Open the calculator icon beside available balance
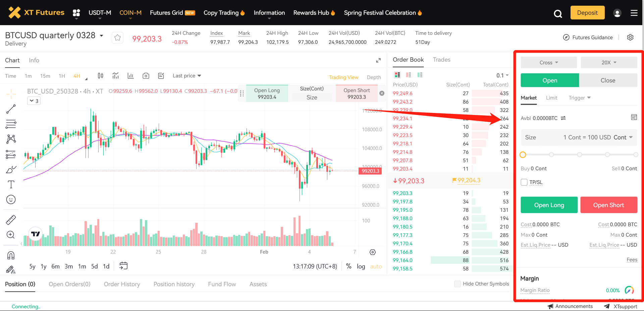 634,117
